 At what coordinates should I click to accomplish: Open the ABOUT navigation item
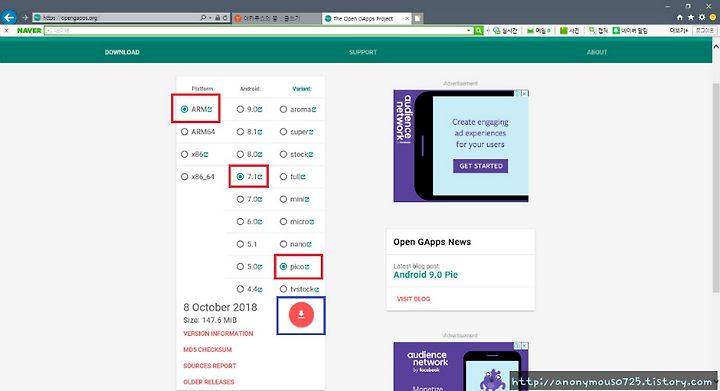click(x=597, y=52)
